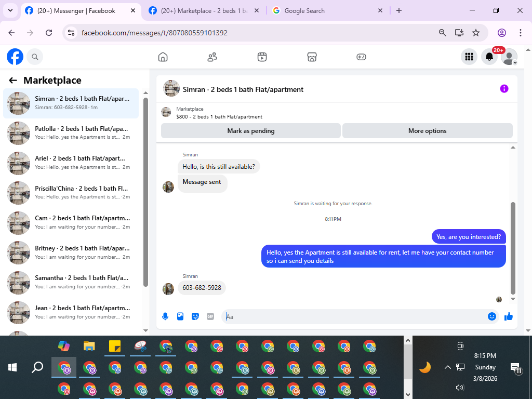Open the Priscilla'China conversation
This screenshot has height=399, width=532.
click(x=71, y=193)
